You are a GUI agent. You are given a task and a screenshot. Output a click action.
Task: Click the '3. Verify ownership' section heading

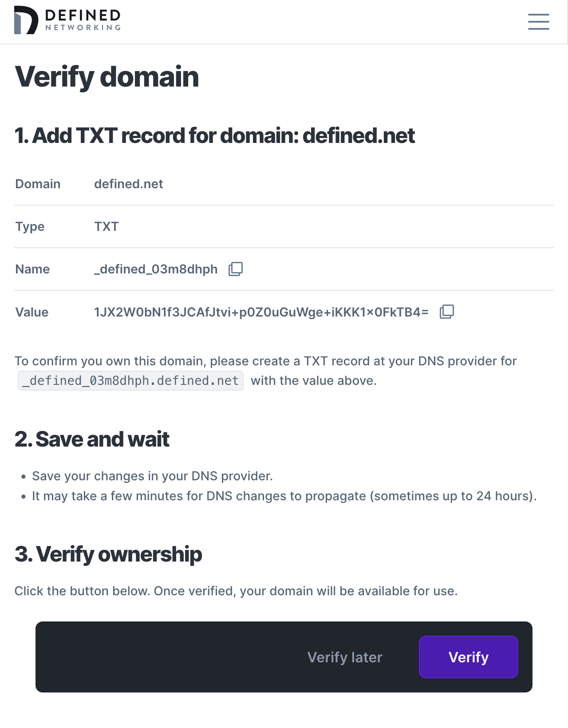point(108,554)
